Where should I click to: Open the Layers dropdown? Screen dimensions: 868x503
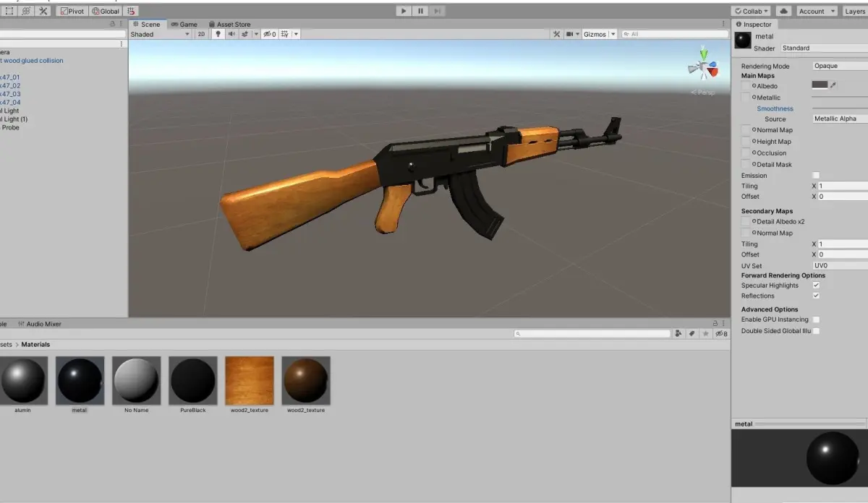pos(855,11)
